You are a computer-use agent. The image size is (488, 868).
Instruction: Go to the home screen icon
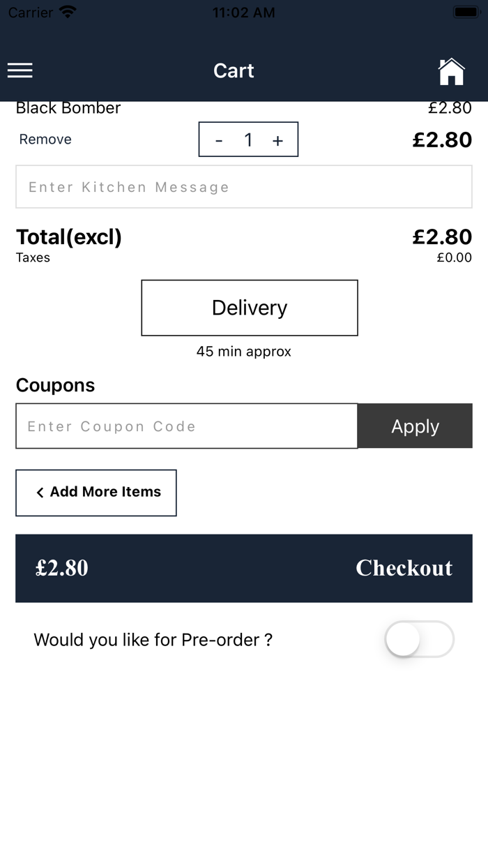pyautogui.click(x=451, y=71)
